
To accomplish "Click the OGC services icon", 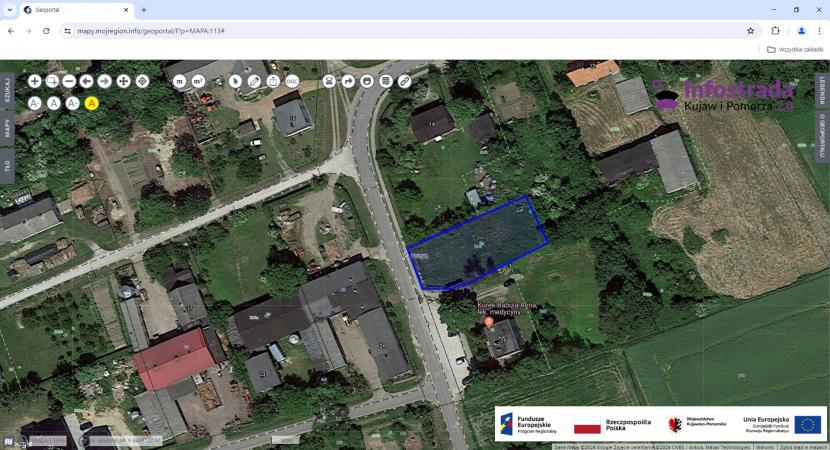I will (292, 81).
